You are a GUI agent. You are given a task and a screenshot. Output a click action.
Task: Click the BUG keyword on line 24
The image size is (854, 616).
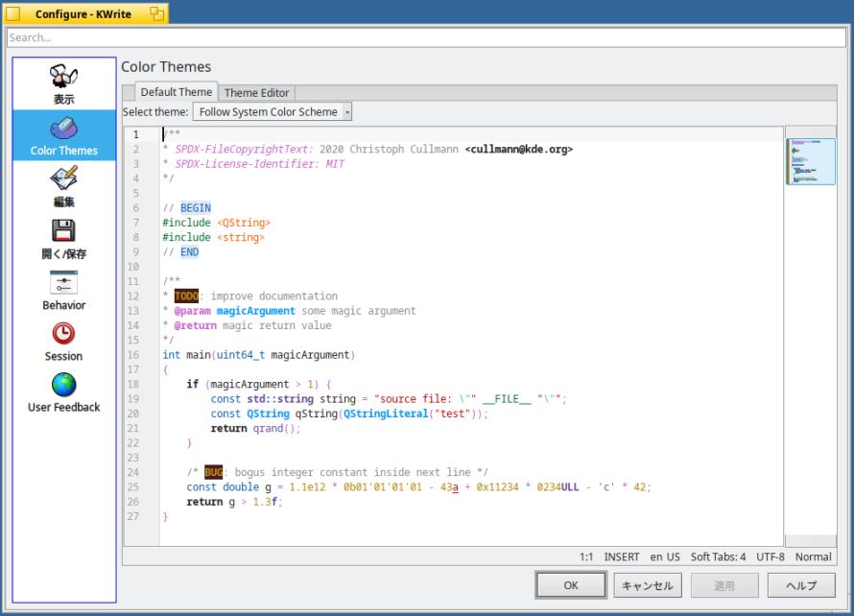coord(213,472)
